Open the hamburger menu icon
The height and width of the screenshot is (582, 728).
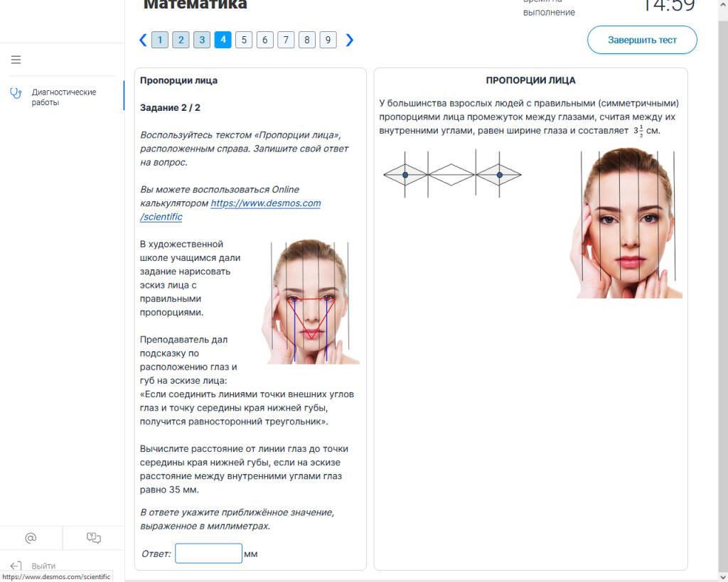[16, 60]
